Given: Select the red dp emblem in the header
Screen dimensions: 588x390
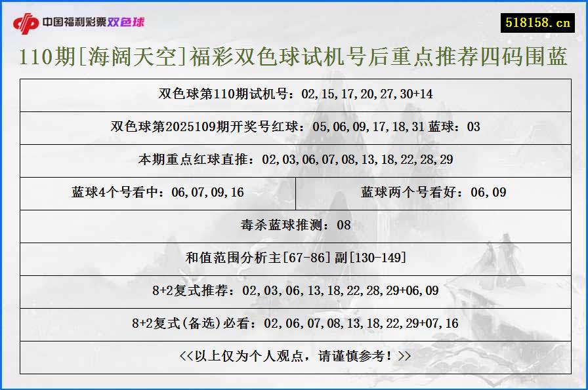Looking at the screenshot, I should (x=26, y=20).
